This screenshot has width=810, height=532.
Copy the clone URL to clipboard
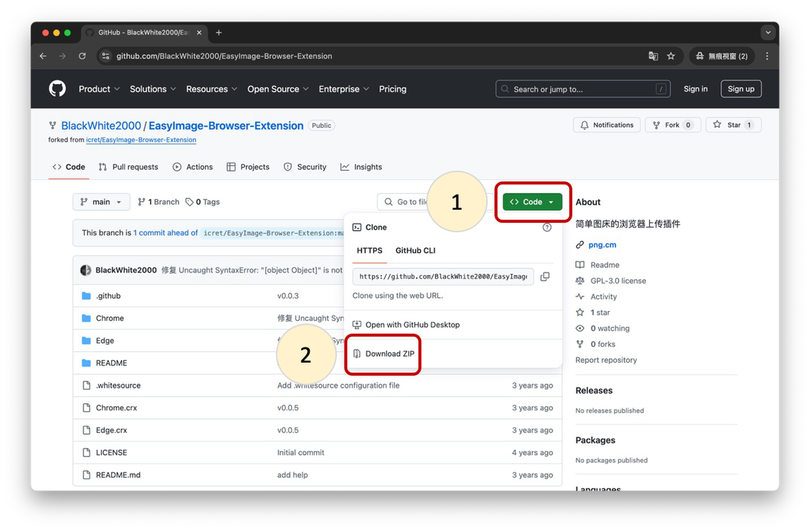coord(545,277)
